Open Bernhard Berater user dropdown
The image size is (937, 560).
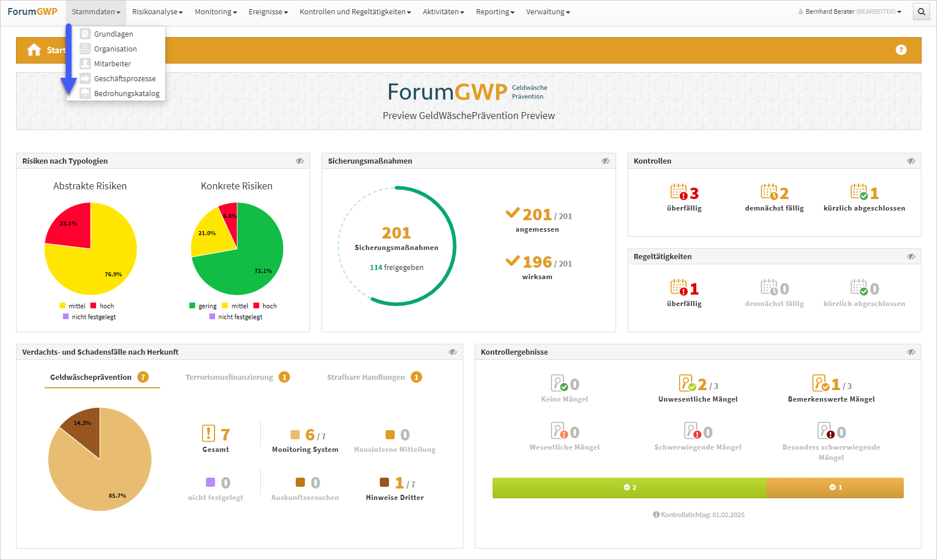850,12
